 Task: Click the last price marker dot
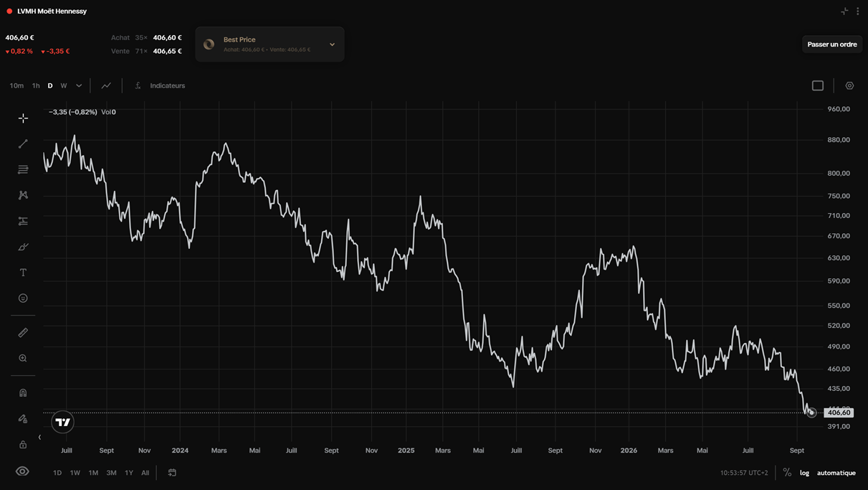click(811, 413)
